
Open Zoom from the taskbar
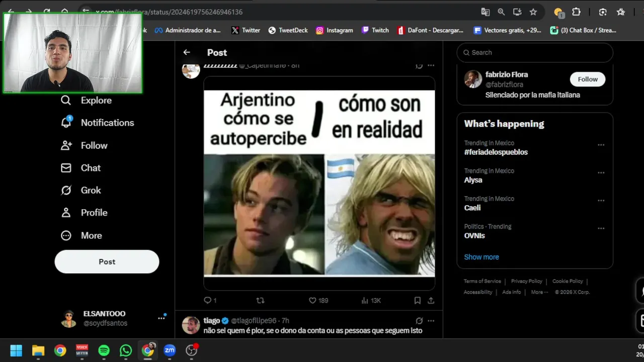[170, 350]
